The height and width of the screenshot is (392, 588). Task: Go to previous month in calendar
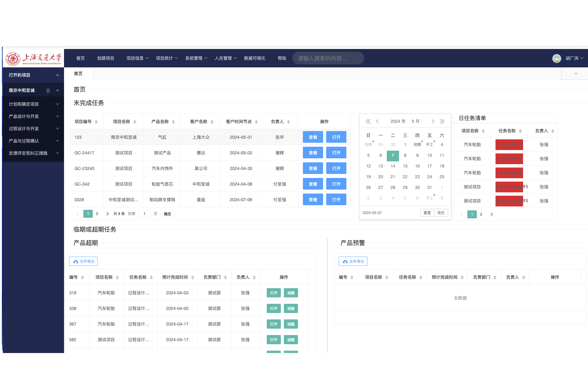pos(378,121)
